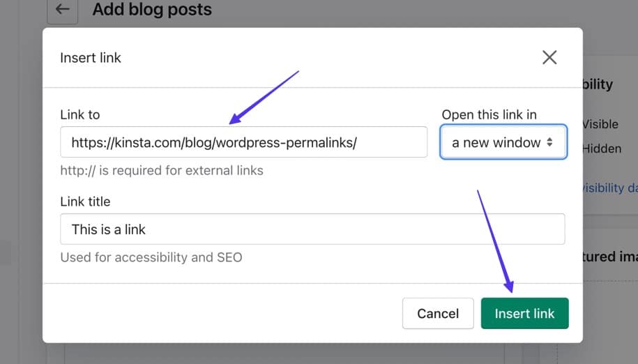Confirm with the green Insert link button

point(524,314)
